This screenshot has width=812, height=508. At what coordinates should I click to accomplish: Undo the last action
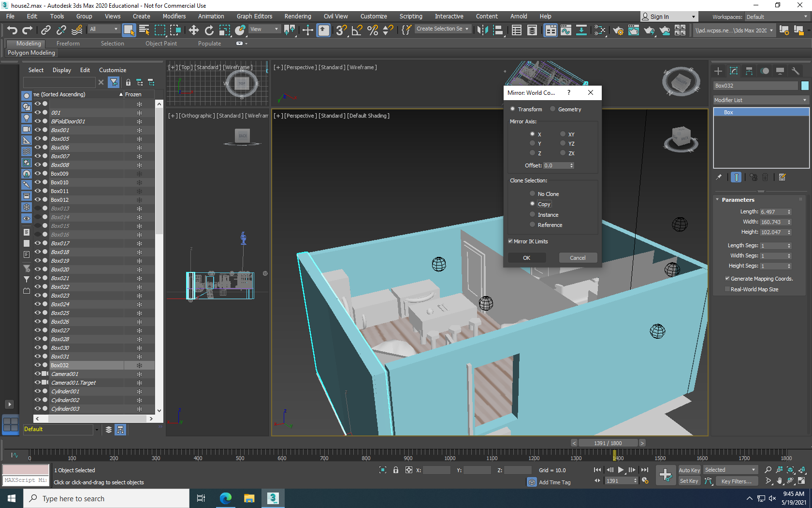tap(12, 30)
